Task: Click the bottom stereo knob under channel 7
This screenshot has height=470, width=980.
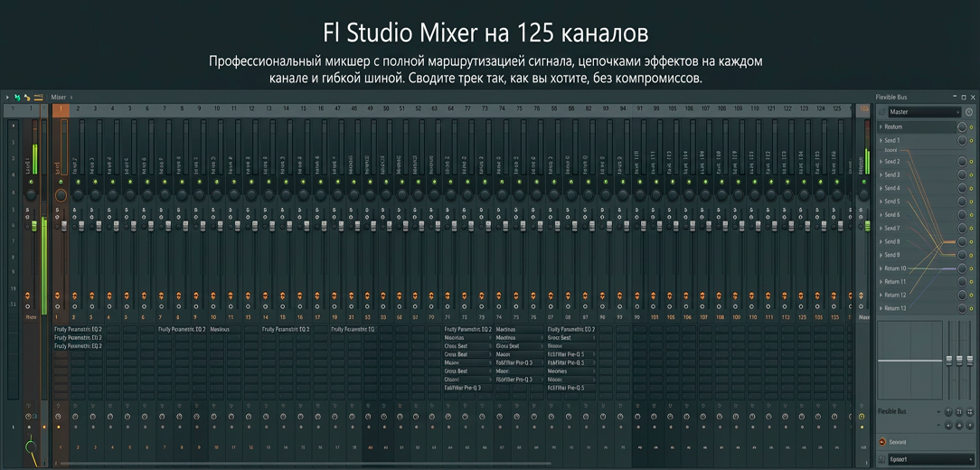Action: (163, 417)
